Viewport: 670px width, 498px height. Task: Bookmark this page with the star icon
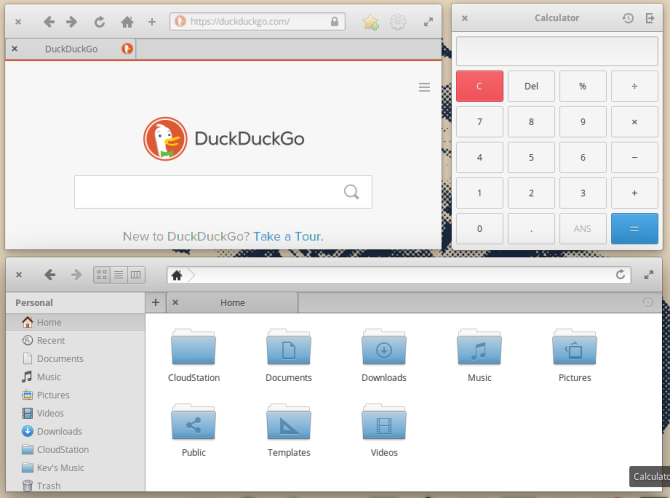[370, 22]
